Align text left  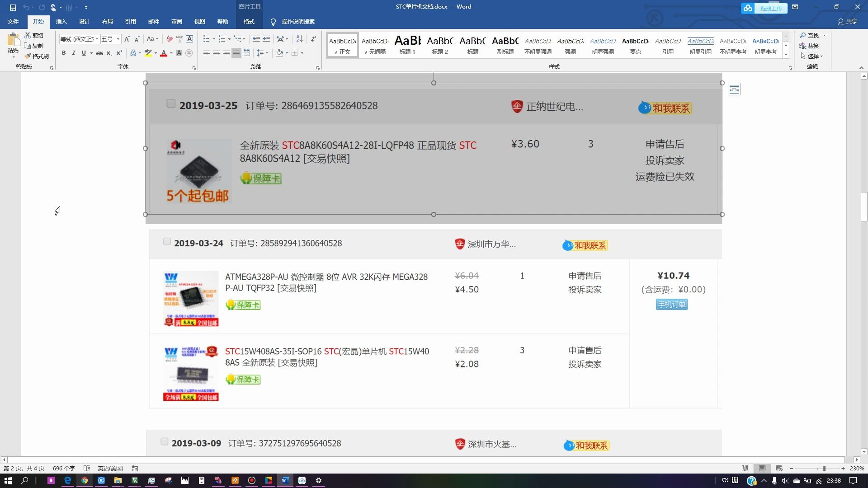click(206, 53)
